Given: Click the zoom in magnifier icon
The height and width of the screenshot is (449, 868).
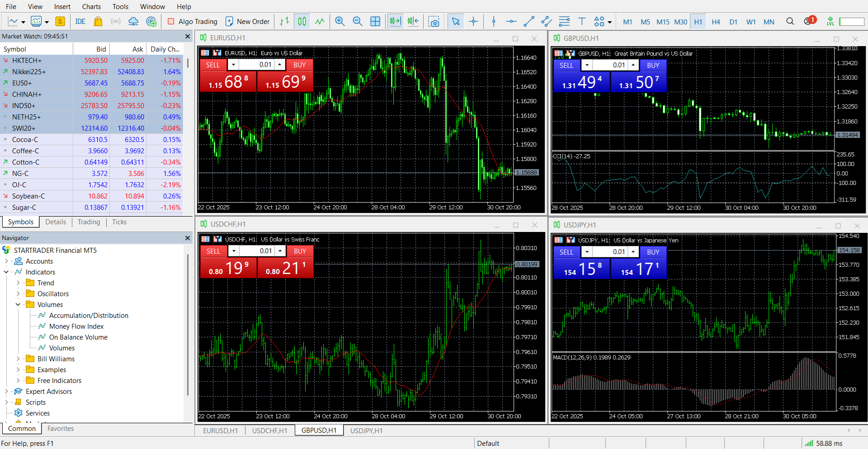Looking at the screenshot, I should point(340,21).
